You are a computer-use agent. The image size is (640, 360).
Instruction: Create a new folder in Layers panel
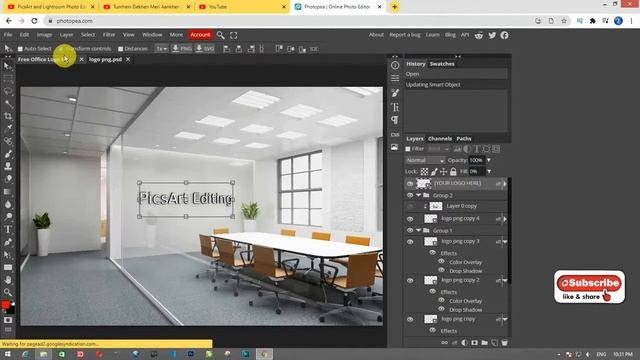coord(484,343)
